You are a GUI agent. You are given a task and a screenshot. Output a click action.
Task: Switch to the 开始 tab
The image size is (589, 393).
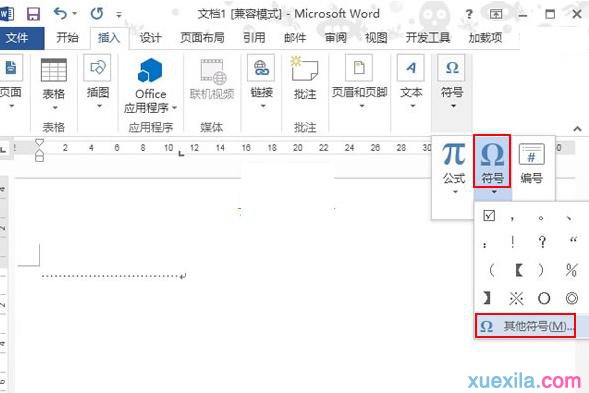(67, 38)
